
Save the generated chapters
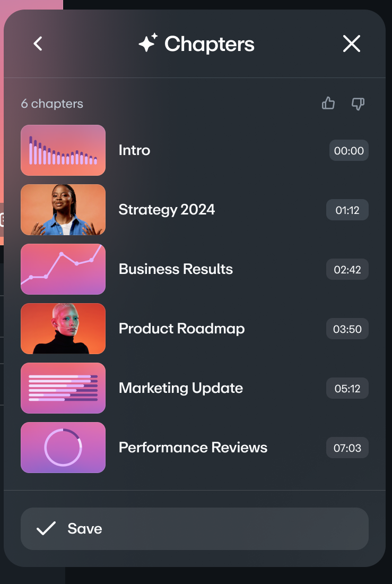coord(194,529)
